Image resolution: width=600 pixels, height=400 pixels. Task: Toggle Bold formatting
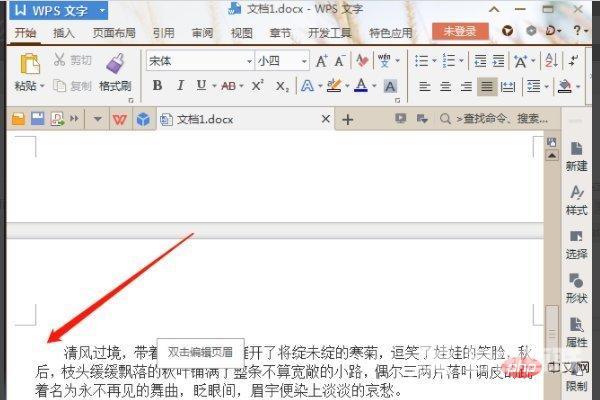pyautogui.click(x=157, y=86)
